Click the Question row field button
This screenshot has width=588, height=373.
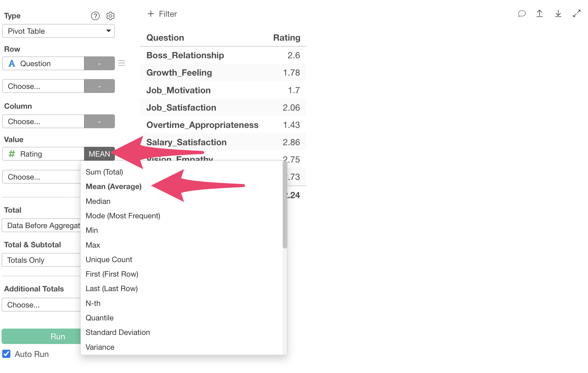pyautogui.click(x=43, y=63)
